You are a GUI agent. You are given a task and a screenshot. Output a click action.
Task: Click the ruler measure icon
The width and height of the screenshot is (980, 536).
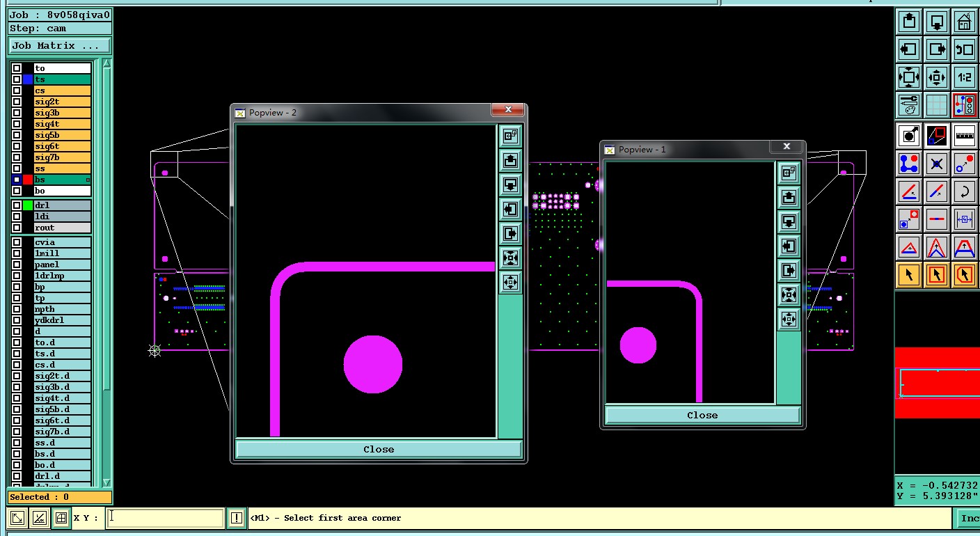click(x=965, y=136)
